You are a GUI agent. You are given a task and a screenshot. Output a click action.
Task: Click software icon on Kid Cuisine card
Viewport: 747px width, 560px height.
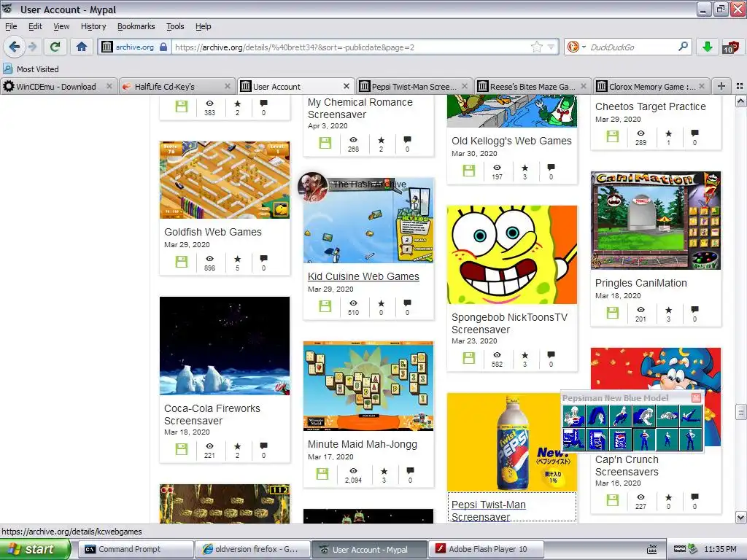click(x=325, y=306)
